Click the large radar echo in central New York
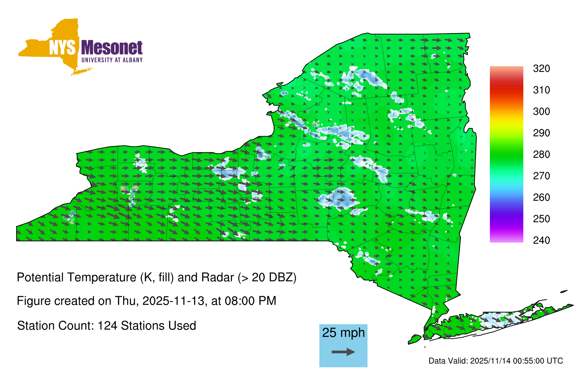Screen dimensions: 588x368 pos(339,199)
